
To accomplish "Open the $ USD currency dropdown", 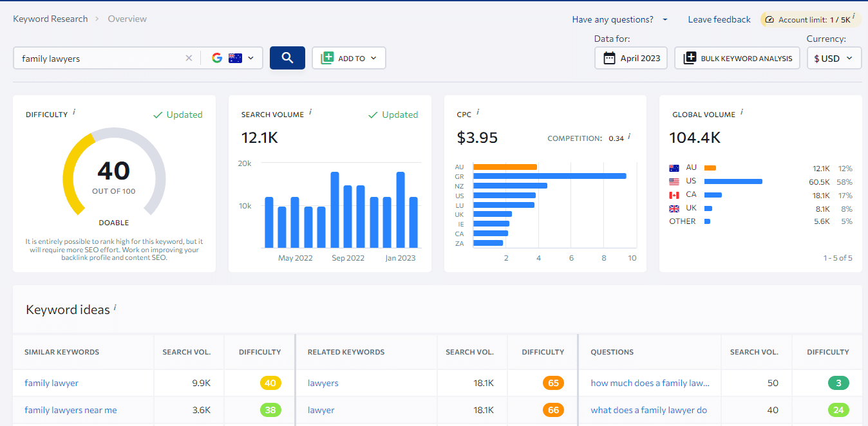I will tap(833, 58).
